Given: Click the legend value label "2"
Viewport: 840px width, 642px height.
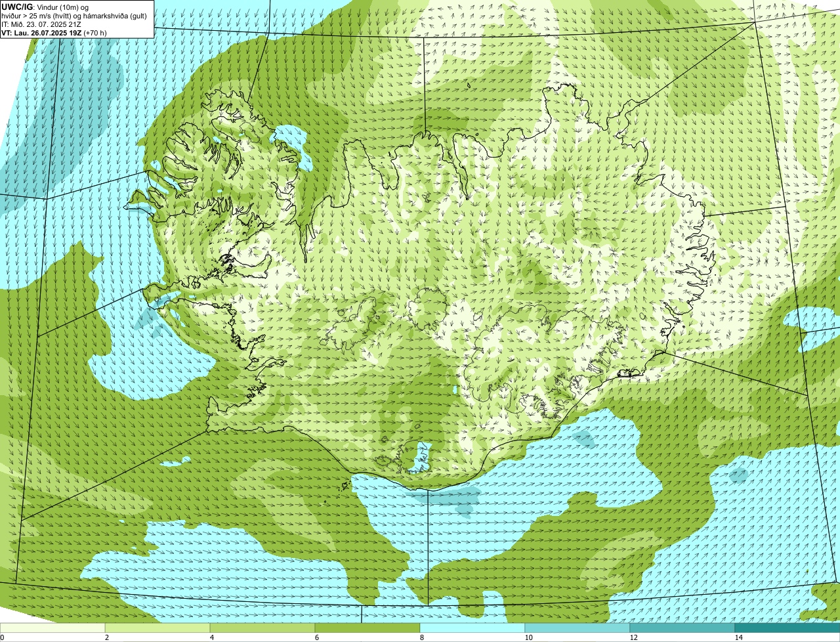Looking at the screenshot, I should pyautogui.click(x=107, y=637).
